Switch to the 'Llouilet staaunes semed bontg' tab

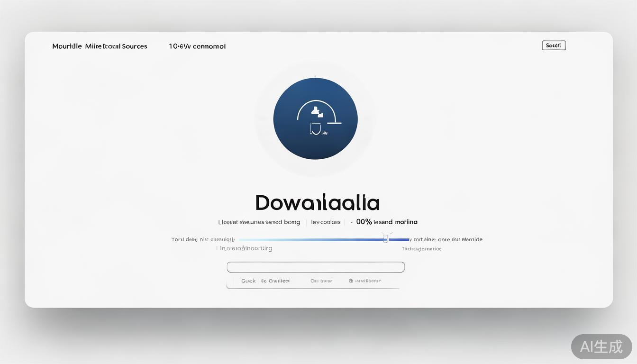pyautogui.click(x=259, y=222)
